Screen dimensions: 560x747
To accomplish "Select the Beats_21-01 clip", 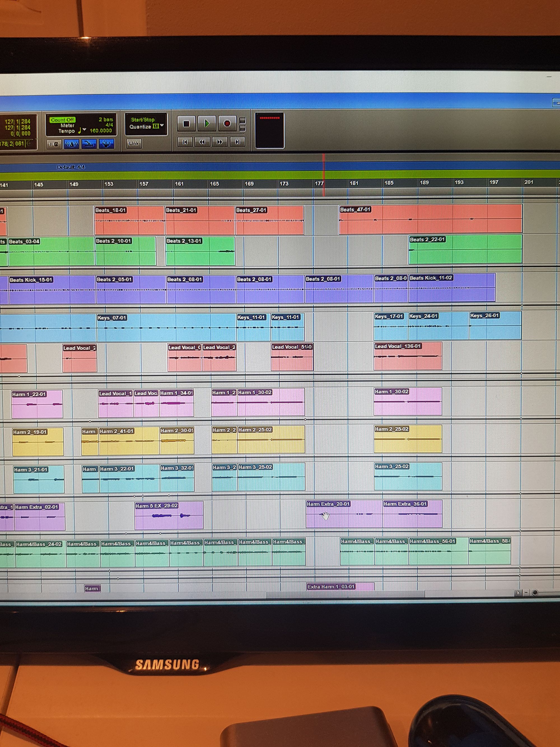I will (x=200, y=220).
